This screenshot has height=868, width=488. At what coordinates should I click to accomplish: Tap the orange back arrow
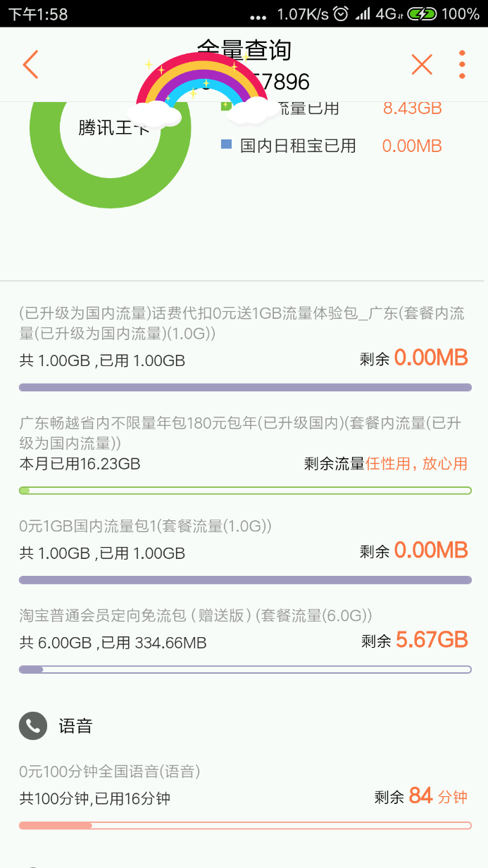tap(30, 65)
